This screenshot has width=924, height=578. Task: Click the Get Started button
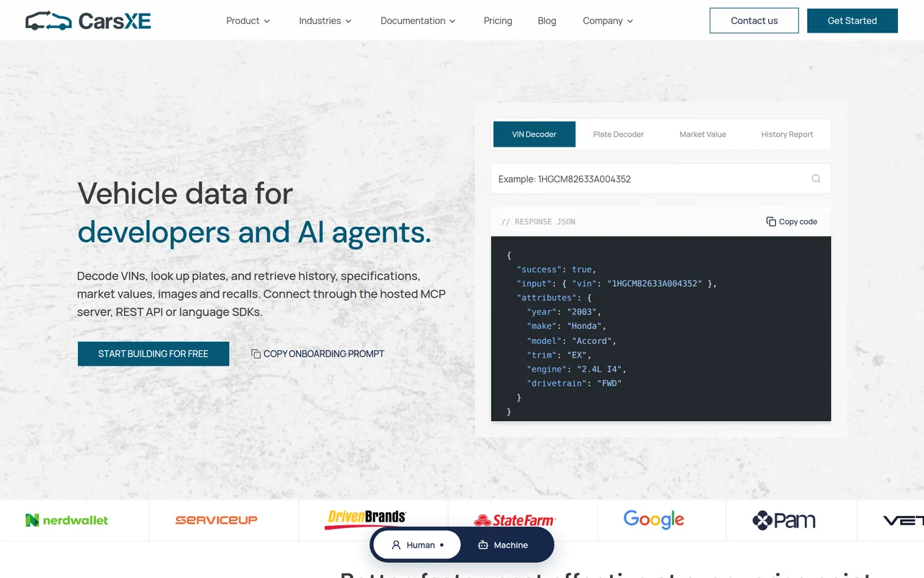point(853,21)
